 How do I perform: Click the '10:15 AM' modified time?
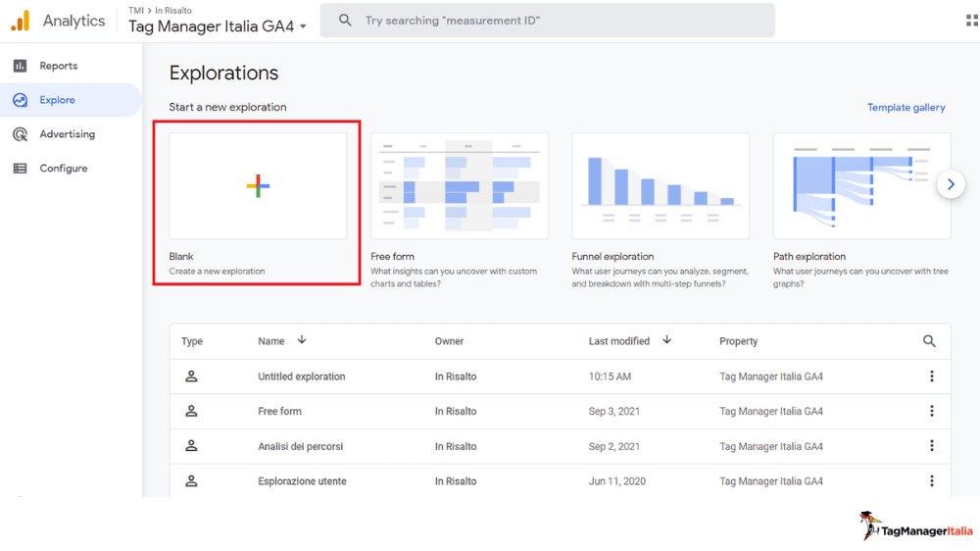(x=610, y=376)
